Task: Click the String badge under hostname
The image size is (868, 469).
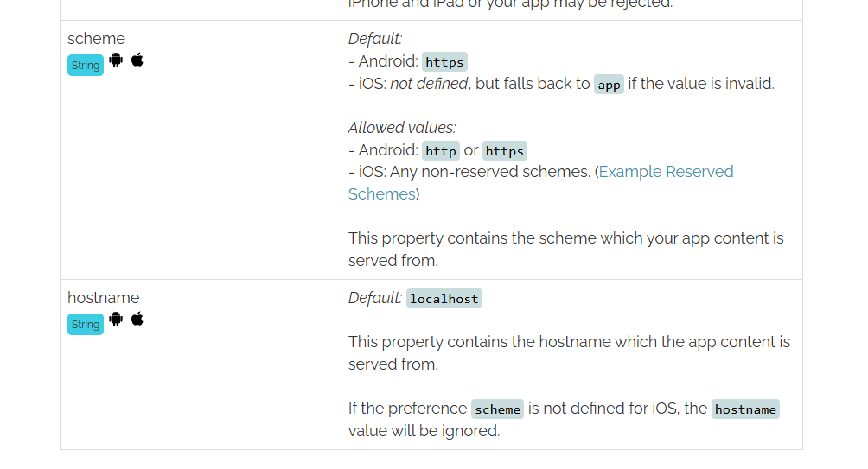Action: (x=86, y=324)
